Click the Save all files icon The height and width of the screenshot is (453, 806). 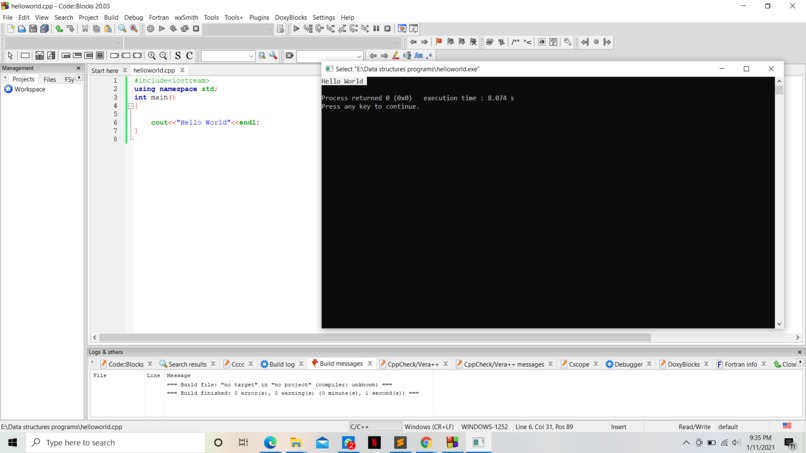(x=45, y=29)
